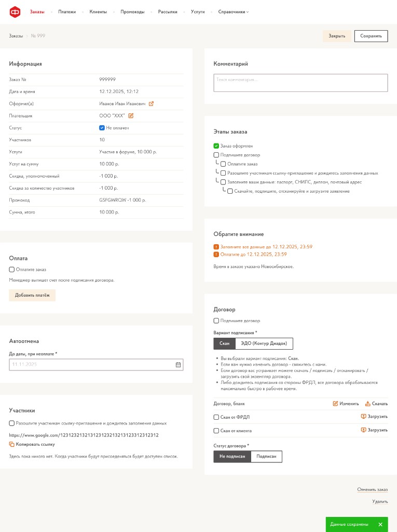Click the warning Заполните все данные до 12.12.2025, 23:59

(266, 247)
